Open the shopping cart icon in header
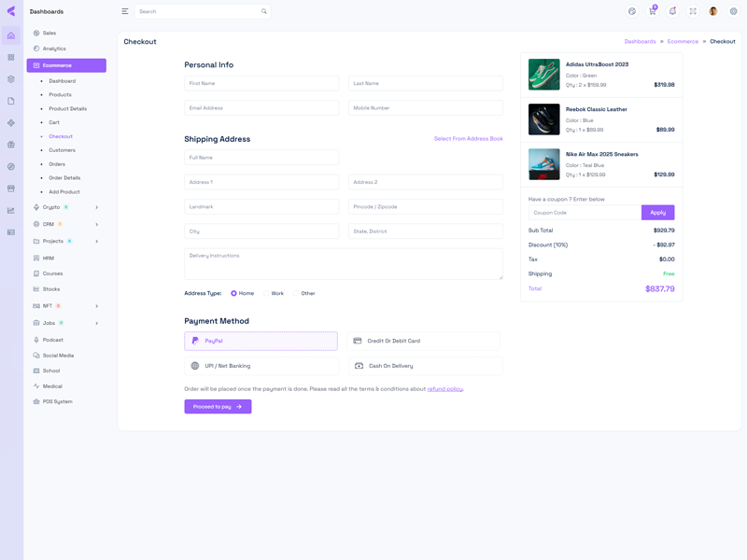Image resolution: width=747 pixels, height=560 pixels. tap(653, 11)
